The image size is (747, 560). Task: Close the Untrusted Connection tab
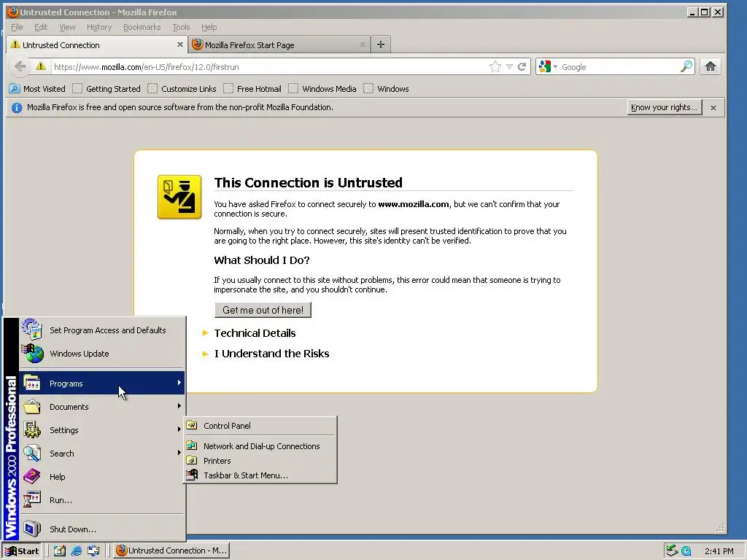(x=179, y=44)
